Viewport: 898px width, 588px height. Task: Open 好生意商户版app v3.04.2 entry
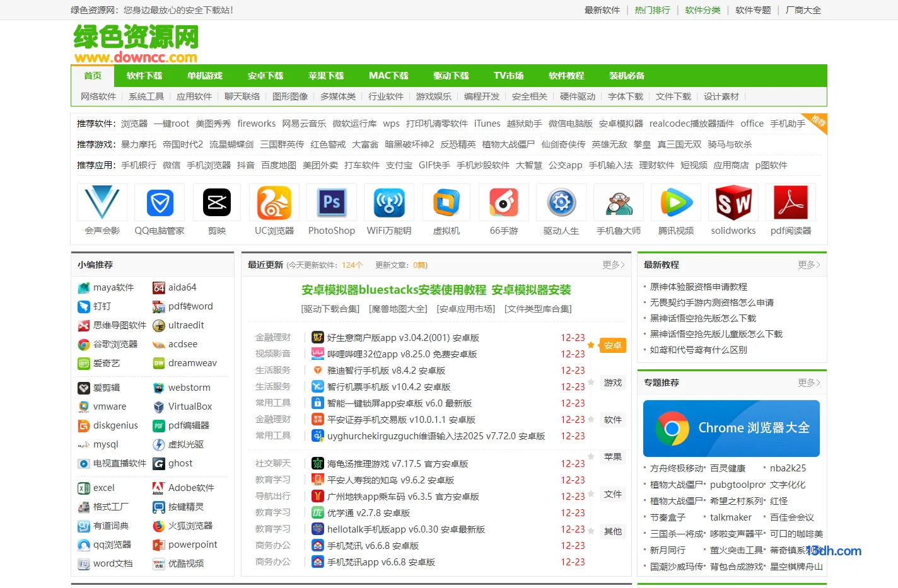coord(403,338)
